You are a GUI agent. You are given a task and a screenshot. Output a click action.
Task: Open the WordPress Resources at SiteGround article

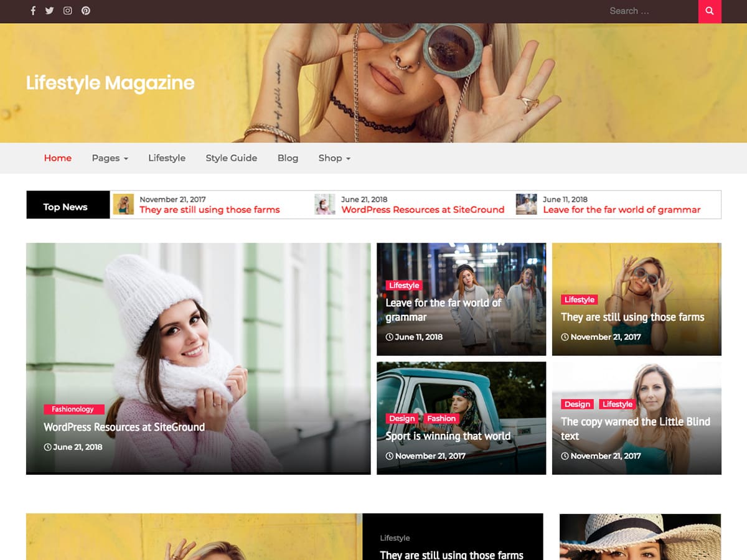[123, 427]
